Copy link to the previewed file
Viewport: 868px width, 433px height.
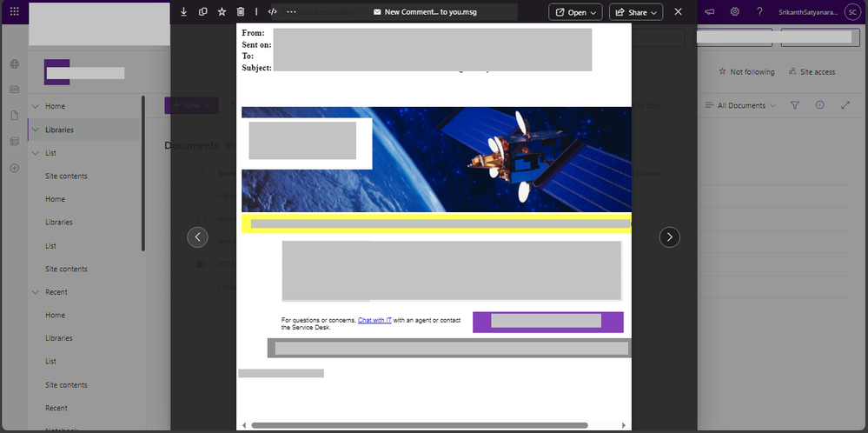202,11
